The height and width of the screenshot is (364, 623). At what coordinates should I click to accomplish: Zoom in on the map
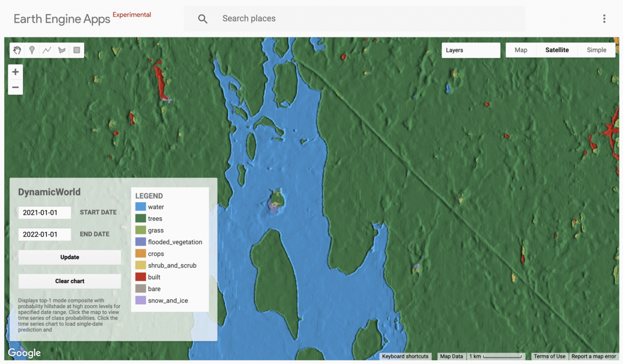16,72
